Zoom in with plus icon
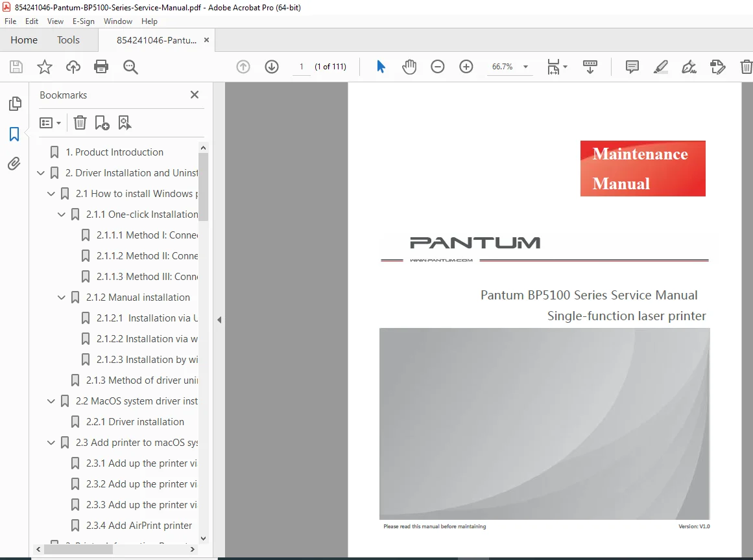Screen dimensions: 753x560 (466, 67)
